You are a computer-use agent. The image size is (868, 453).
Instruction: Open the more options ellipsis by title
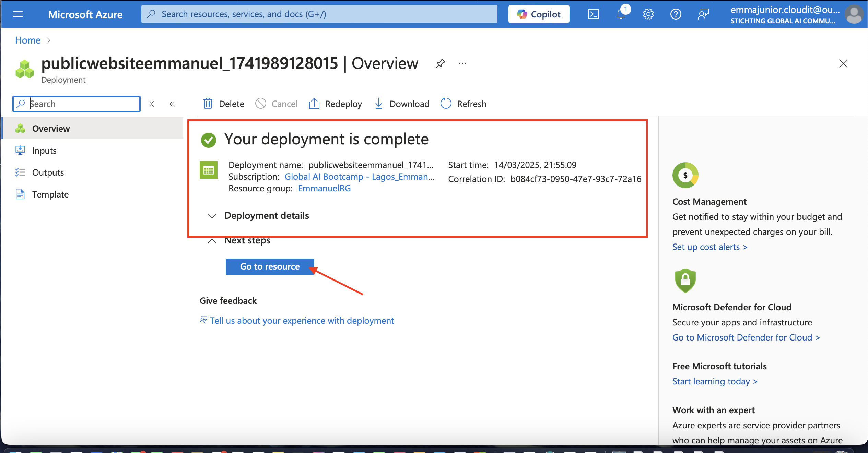click(462, 63)
